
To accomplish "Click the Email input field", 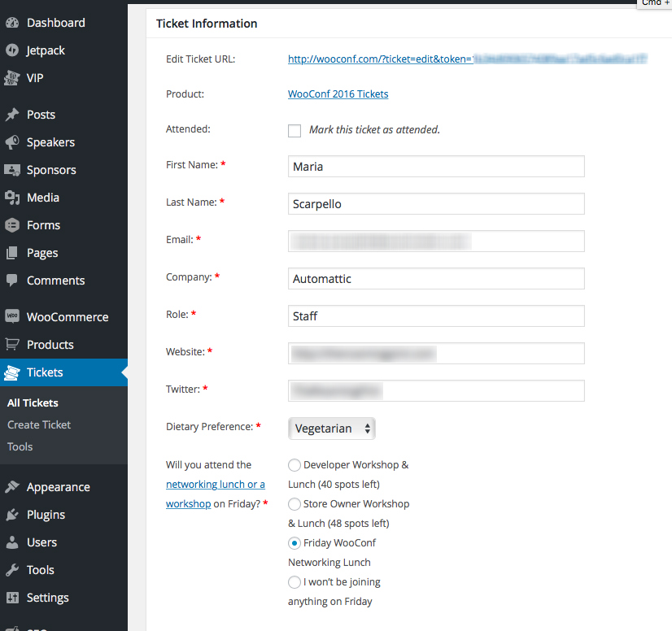I will (x=436, y=242).
